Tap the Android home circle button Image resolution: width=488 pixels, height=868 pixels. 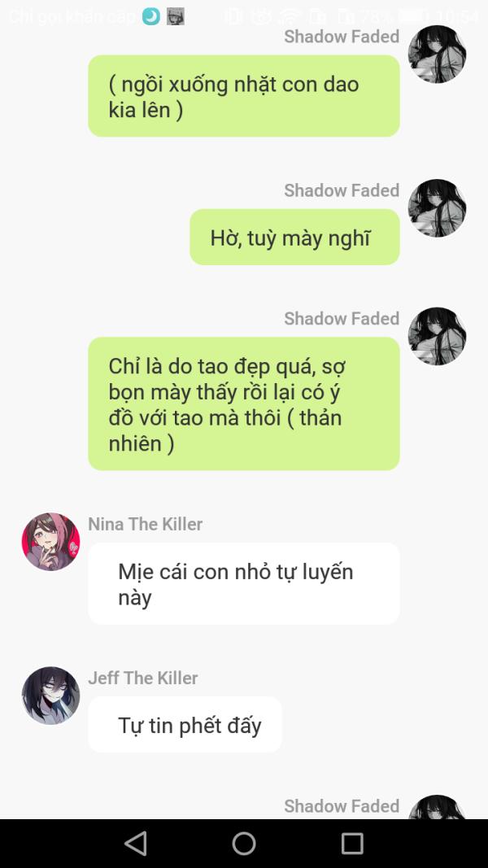pyautogui.click(x=244, y=844)
